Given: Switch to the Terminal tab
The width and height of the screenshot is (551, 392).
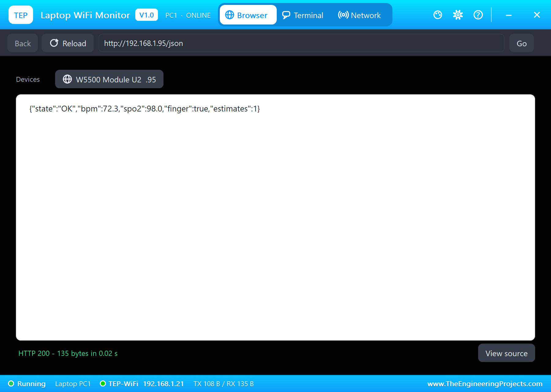Looking at the screenshot, I should pyautogui.click(x=303, y=15).
